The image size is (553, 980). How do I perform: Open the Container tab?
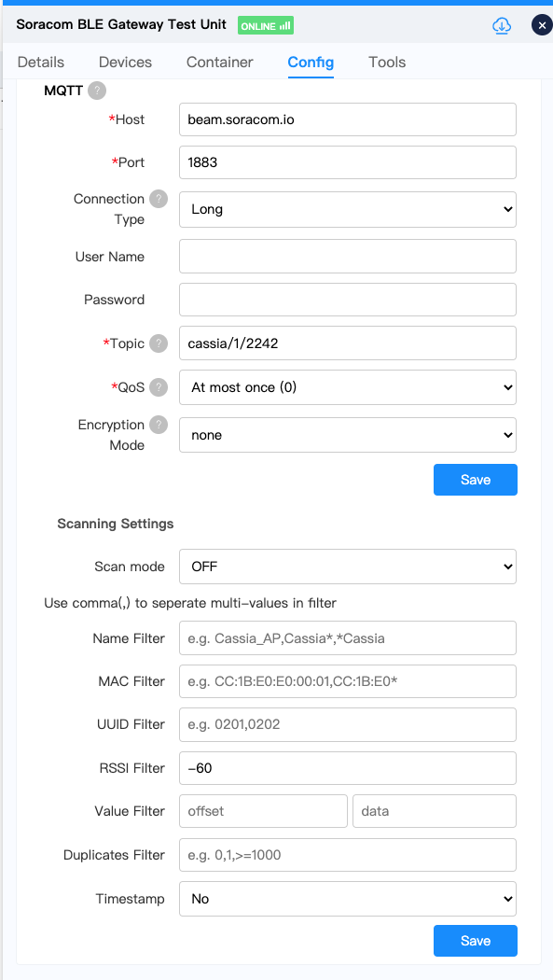click(x=219, y=62)
